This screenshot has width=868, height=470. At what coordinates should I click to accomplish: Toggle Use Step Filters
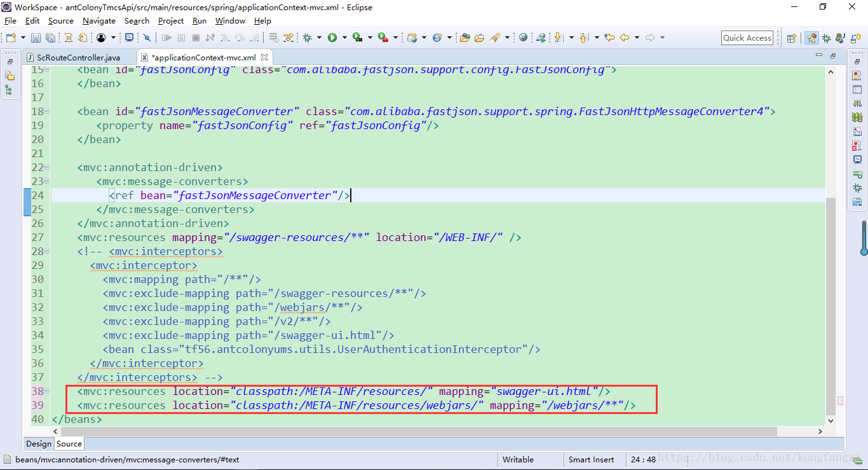(288, 38)
